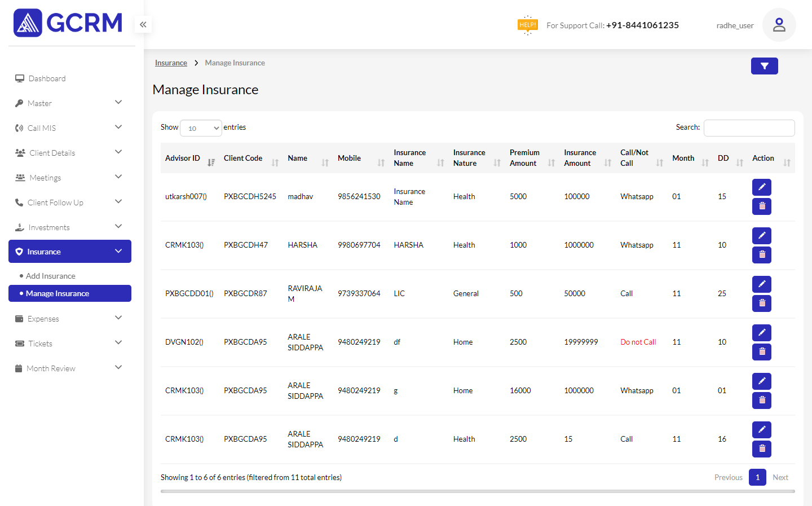This screenshot has height=506, width=812.
Task: Delete the HARSHA insurance record
Action: click(761, 255)
